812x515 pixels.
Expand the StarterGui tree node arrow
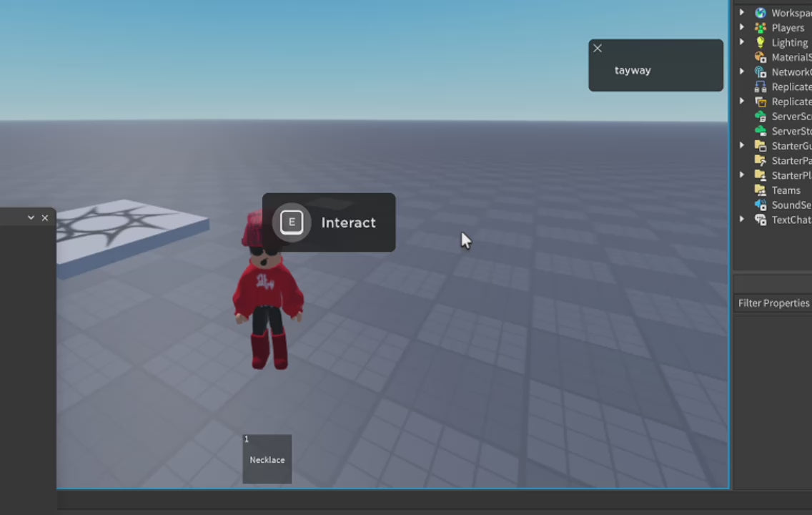(742, 146)
